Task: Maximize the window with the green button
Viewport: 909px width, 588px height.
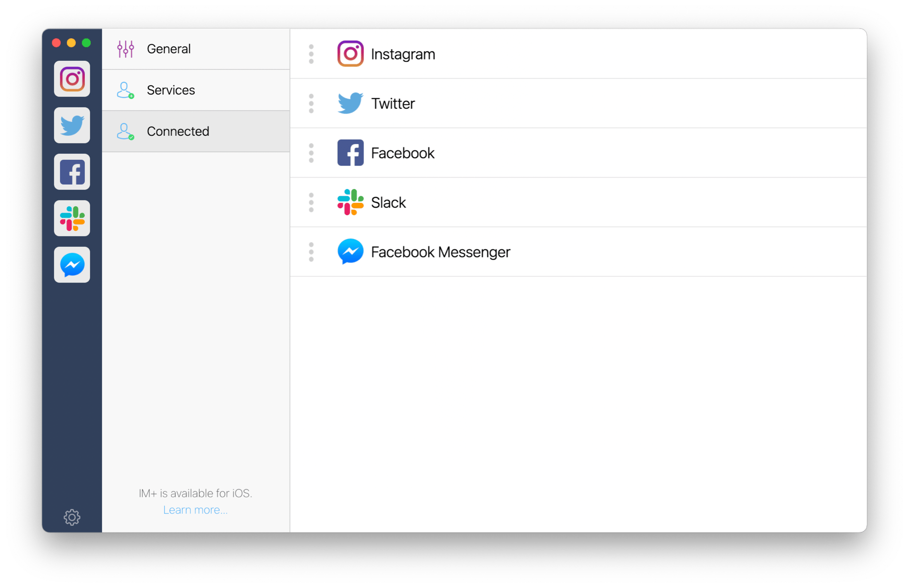Action: point(87,43)
